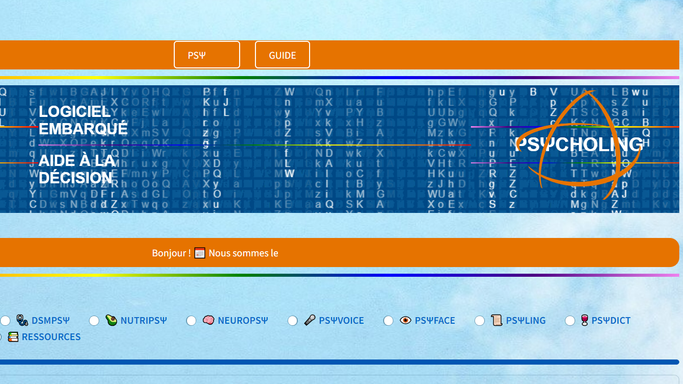Click the calendar icon after Bonjour
Viewport: 683px width, 384px height.
tap(199, 253)
